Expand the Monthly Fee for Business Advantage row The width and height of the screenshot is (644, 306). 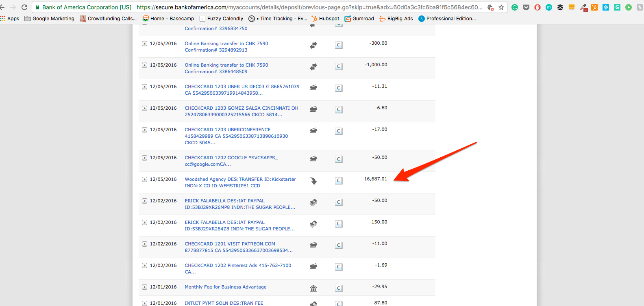144,287
